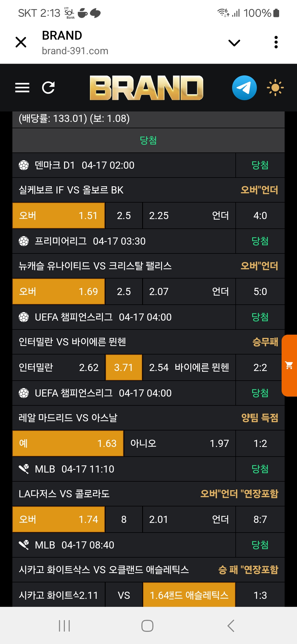Expand the browser title chevron

point(234,43)
